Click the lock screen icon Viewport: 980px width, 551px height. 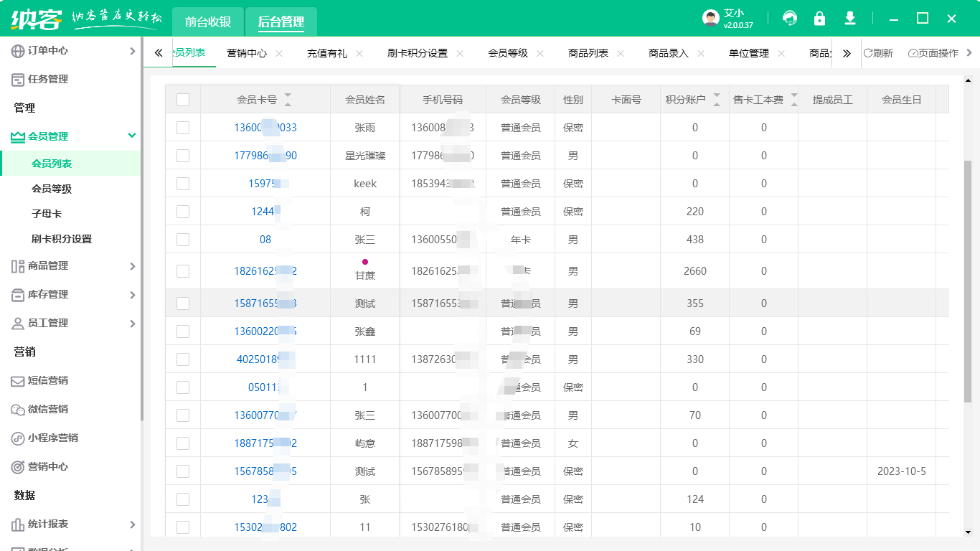(x=819, y=19)
